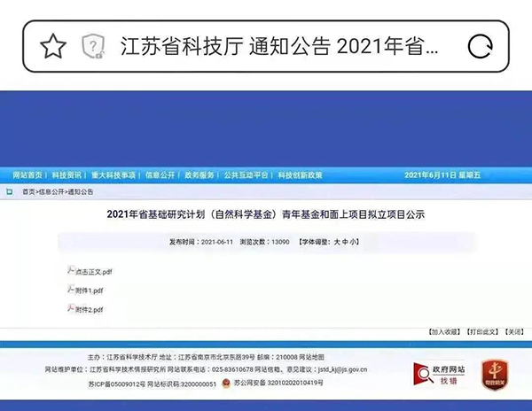Viewport: 532px width, 411px height.
Task: Open the 公共互动平台 menu item
Action: (x=244, y=175)
